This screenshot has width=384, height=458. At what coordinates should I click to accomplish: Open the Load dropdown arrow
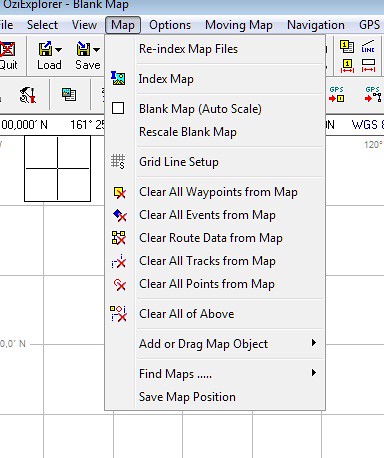click(58, 50)
